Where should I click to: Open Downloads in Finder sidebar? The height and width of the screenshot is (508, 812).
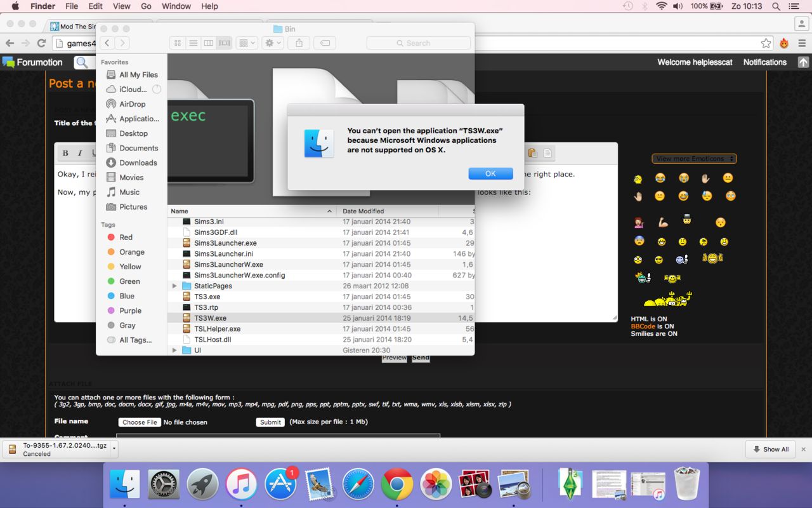coord(131,163)
